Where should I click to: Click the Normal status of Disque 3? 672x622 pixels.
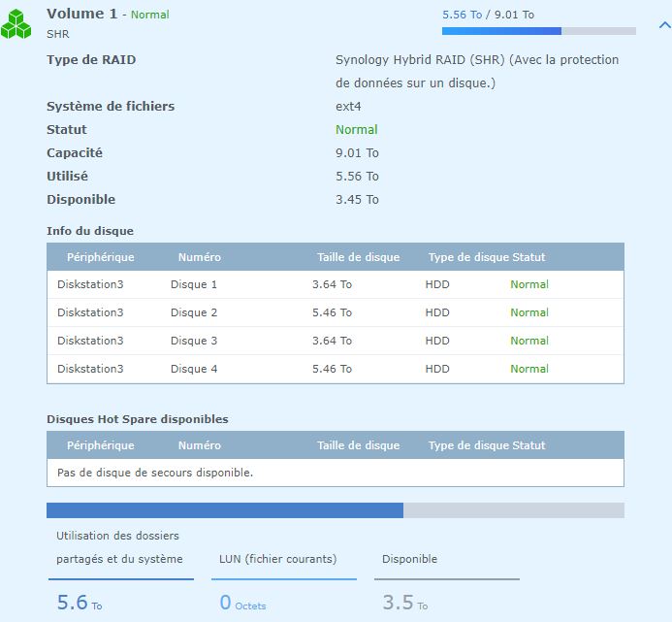(x=529, y=341)
